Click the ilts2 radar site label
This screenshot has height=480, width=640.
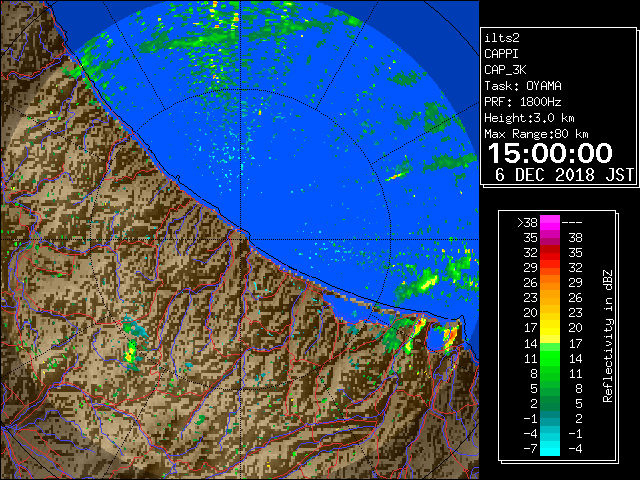tap(502, 38)
